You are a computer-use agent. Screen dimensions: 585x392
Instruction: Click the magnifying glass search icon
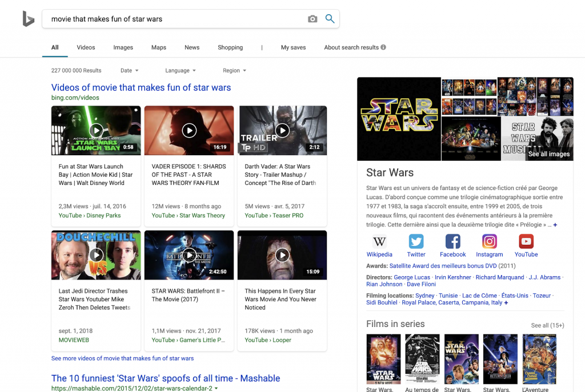point(330,19)
